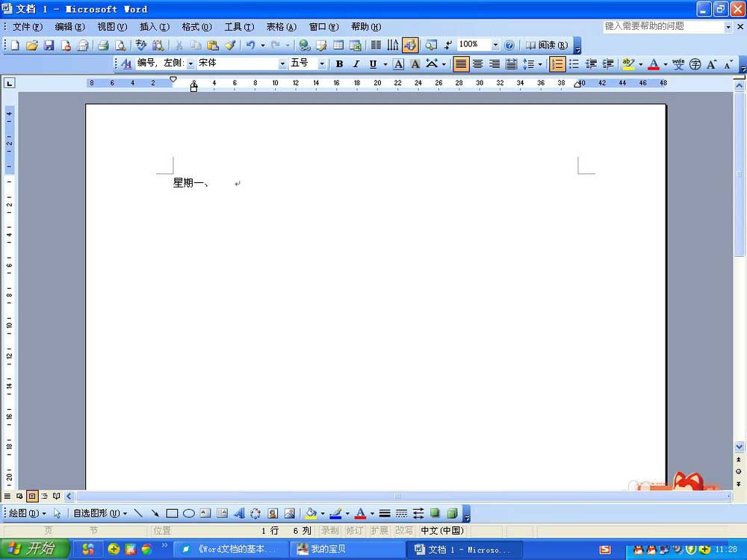Open the 100% zoom level dropdown
This screenshot has height=560, width=747.
(x=495, y=46)
